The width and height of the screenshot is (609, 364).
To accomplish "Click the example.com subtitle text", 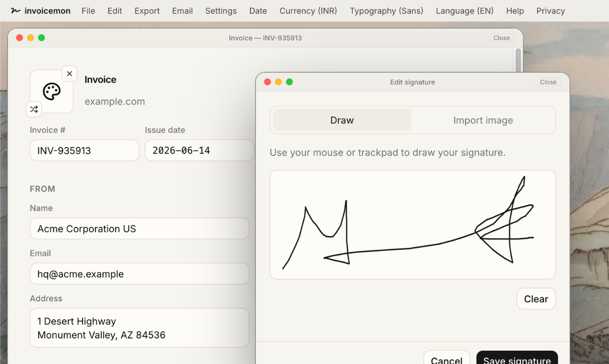I will (115, 102).
